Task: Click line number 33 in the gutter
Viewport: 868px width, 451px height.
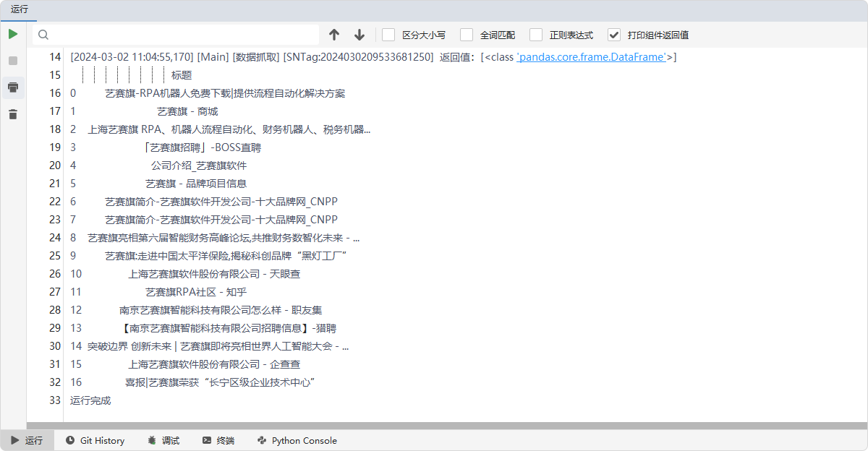Action: coord(55,400)
